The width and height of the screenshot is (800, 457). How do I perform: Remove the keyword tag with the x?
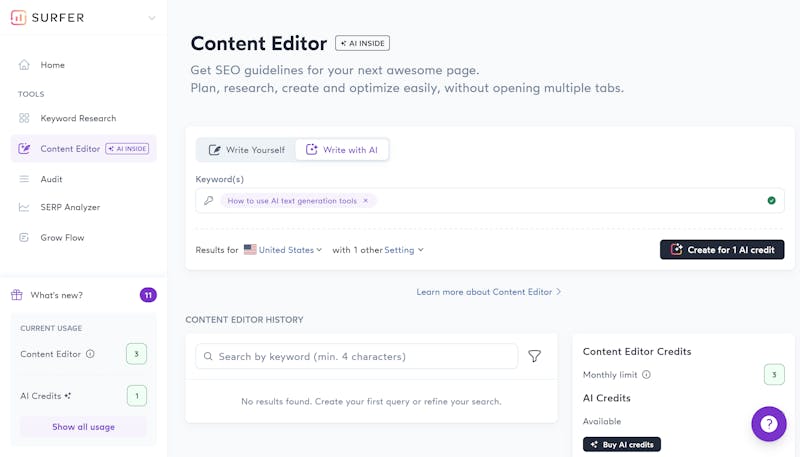[366, 201]
